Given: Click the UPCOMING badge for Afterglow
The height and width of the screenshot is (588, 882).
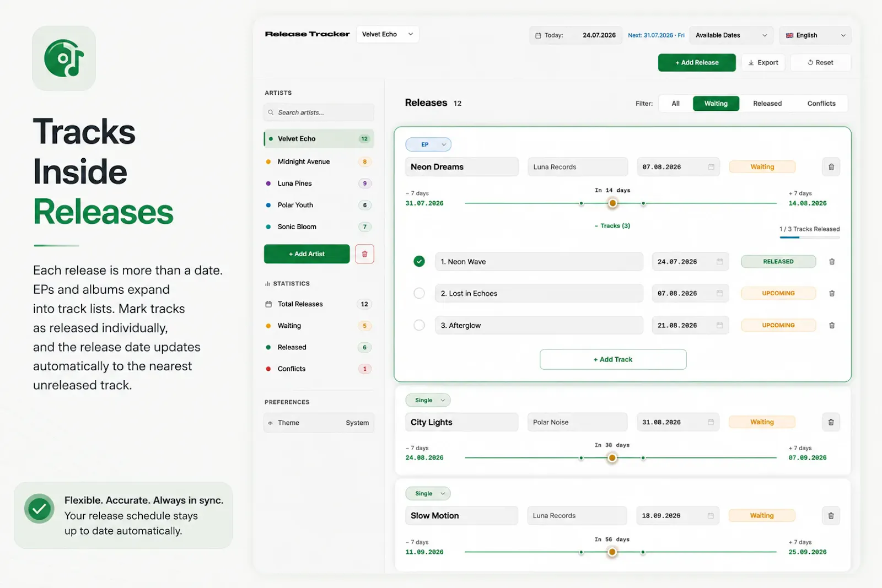Looking at the screenshot, I should click(778, 326).
